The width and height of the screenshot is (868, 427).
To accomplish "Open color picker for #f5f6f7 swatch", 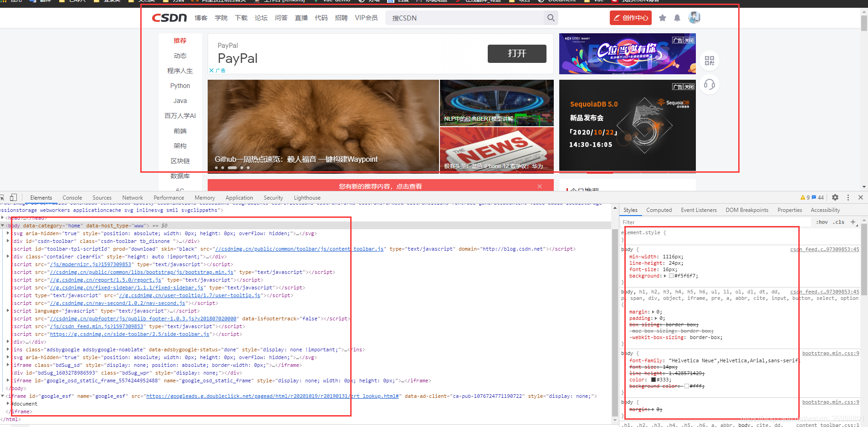I will click(671, 276).
